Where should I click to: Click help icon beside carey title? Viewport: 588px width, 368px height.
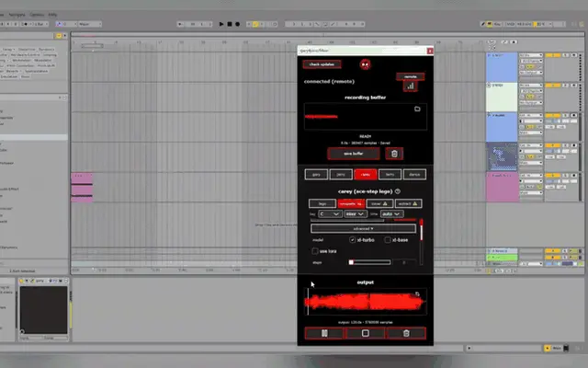[398, 191]
